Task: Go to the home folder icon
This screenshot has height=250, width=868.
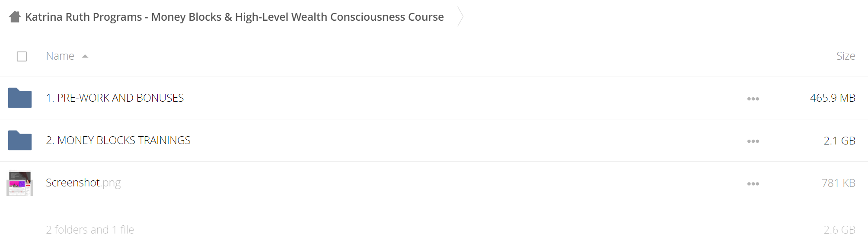Action: 15,17
